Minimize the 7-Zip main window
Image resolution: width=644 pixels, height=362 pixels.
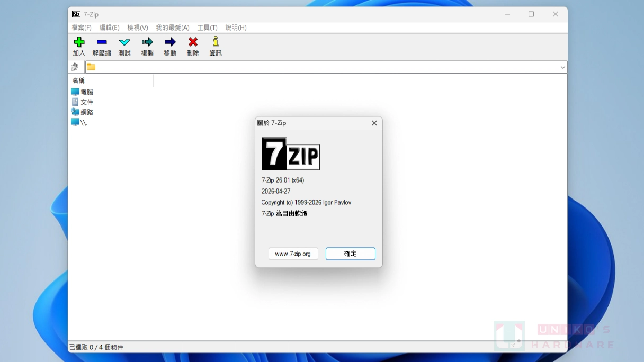(507, 14)
